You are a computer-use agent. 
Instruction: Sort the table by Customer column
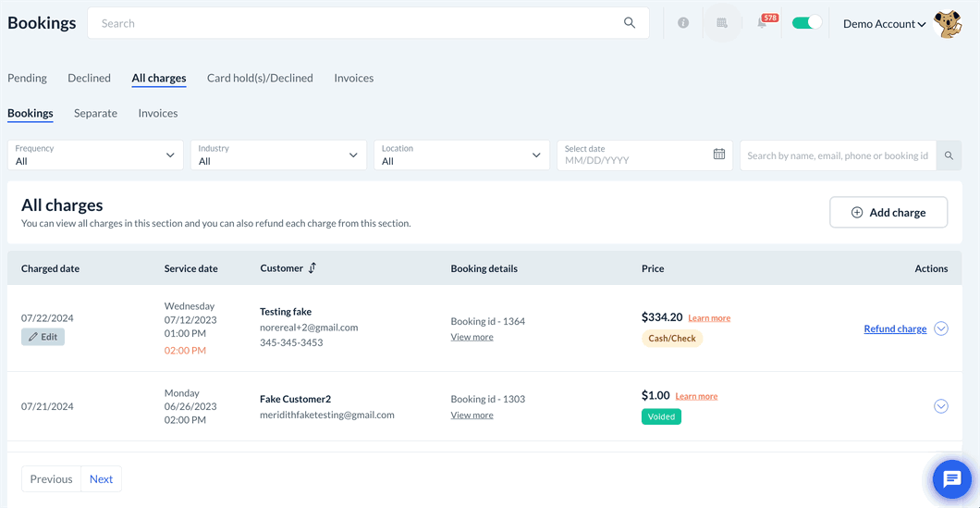312,268
